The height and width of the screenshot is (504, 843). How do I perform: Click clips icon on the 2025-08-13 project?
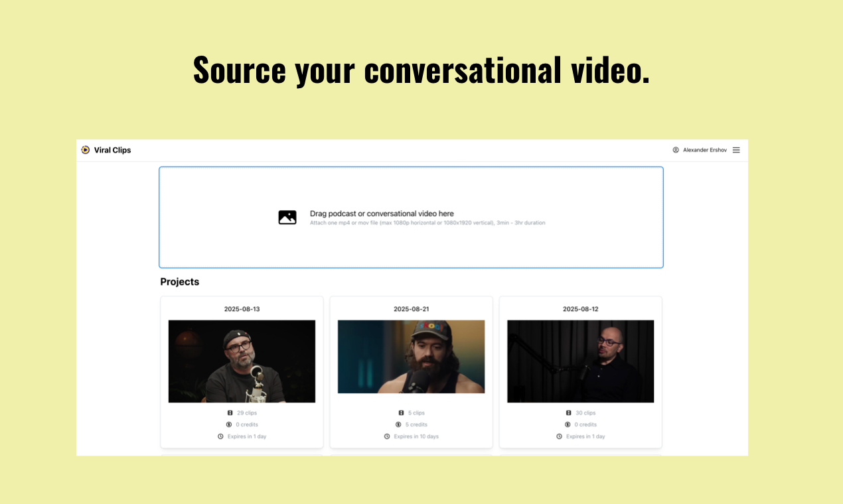(x=230, y=412)
